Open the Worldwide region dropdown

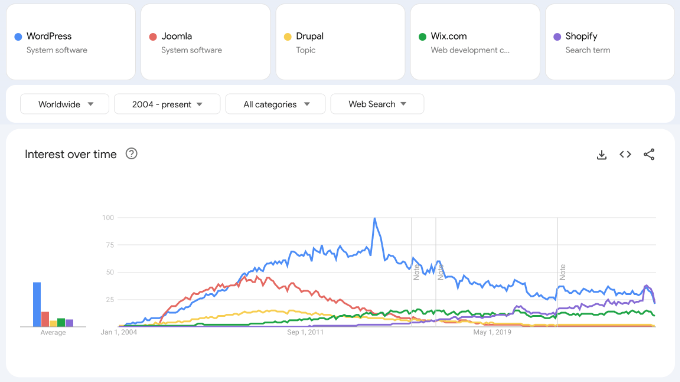65,104
